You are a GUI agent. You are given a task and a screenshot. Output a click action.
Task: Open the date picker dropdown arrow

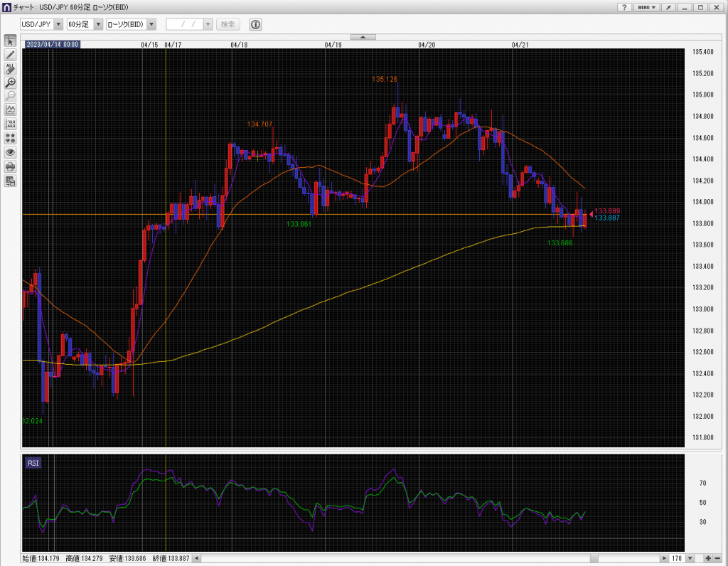(208, 24)
